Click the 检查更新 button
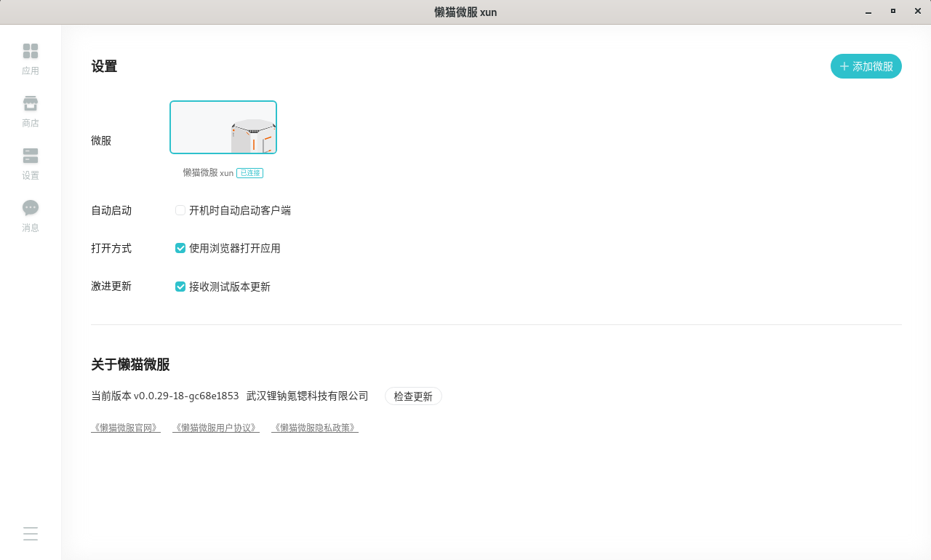 point(413,396)
